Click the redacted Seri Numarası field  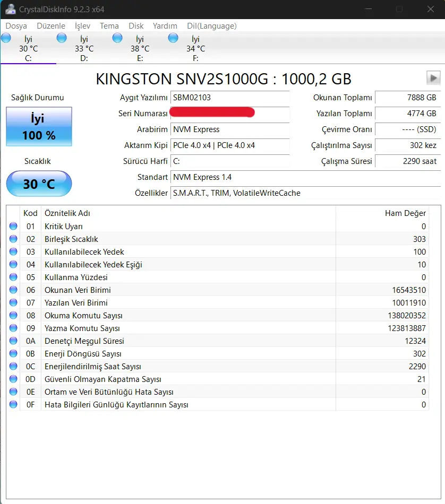[230, 113]
